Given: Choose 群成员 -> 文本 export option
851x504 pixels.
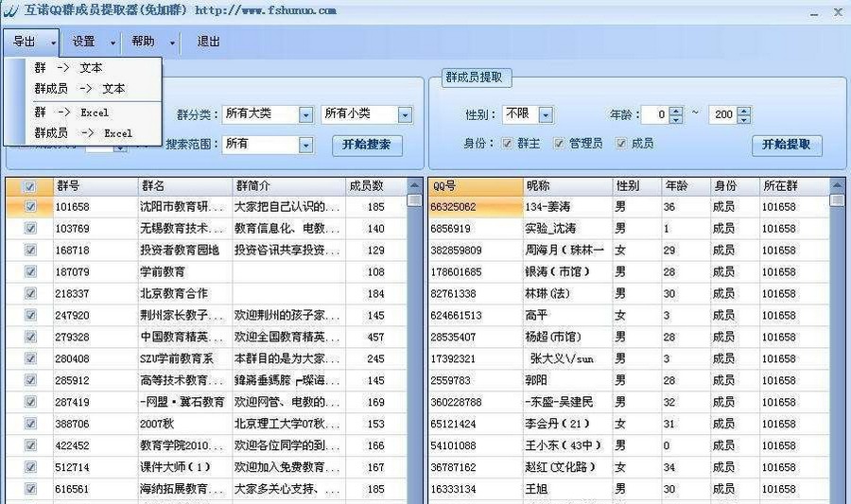Looking at the screenshot, I should [79, 89].
